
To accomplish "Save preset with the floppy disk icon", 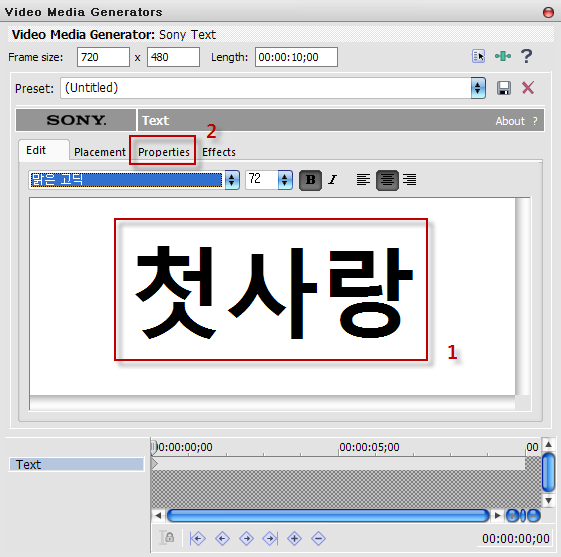I will (504, 88).
